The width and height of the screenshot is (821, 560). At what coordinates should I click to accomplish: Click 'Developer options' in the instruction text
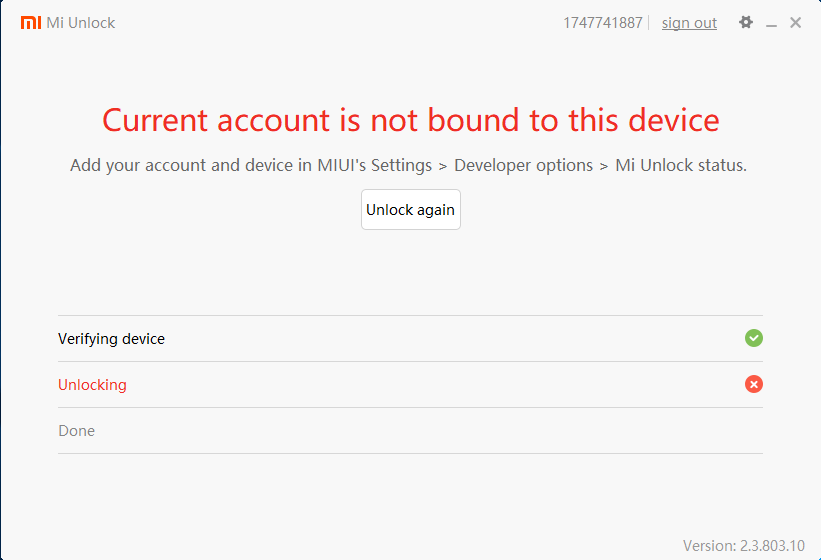(523, 165)
